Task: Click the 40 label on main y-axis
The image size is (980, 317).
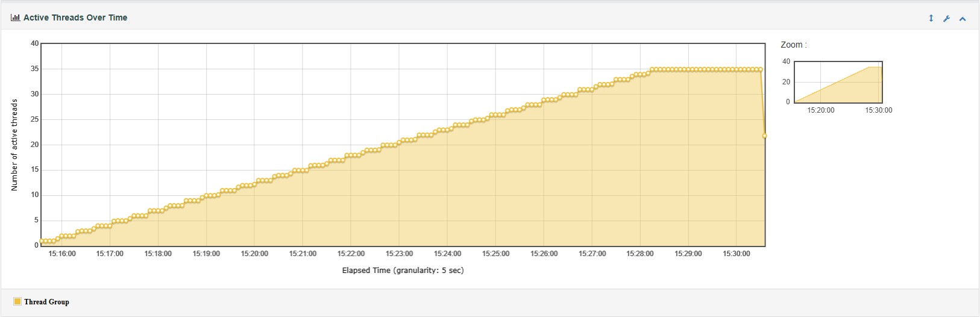Action: coord(34,43)
